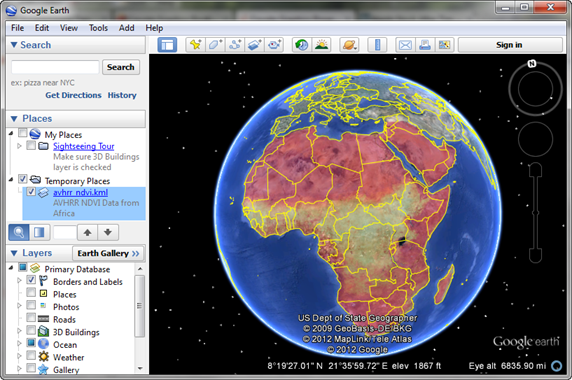Image resolution: width=572 pixels, height=380 pixels.
Task: Collapse the Primary Database node
Action: point(11,268)
